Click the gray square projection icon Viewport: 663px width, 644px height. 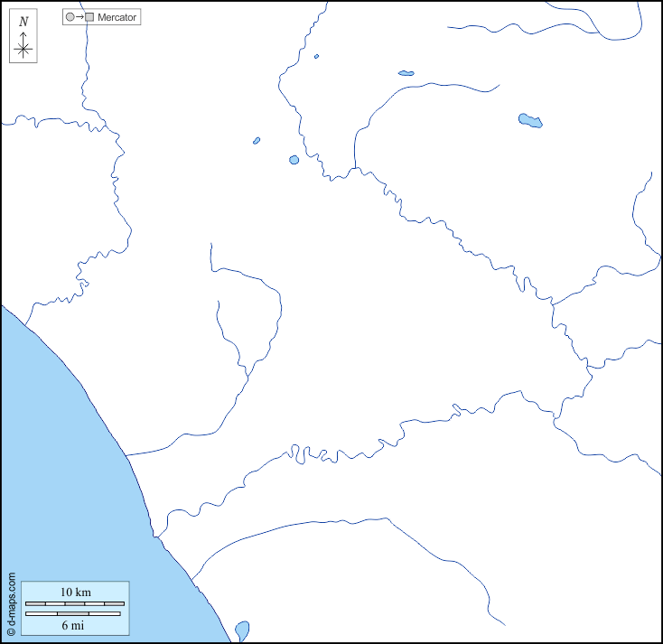89,17
